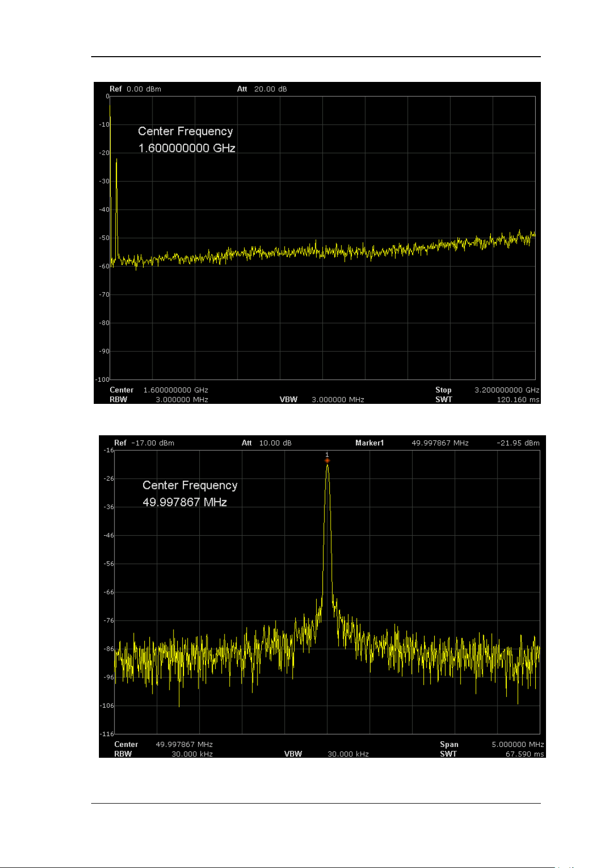
Task: Click the marker amplitude '-21.95 dBm'
Action: [518, 443]
